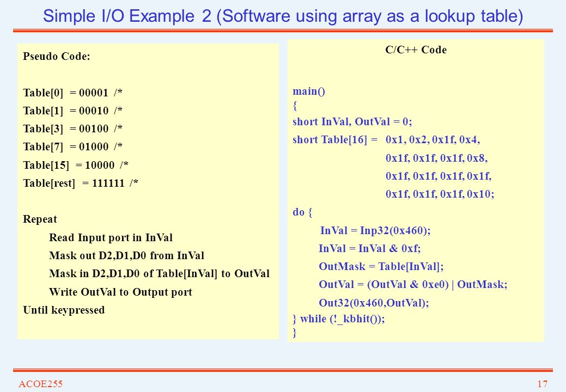Image resolution: width=566 pixels, height=392 pixels.
Task: Click the 'main()' line in C code
Action: (309, 91)
